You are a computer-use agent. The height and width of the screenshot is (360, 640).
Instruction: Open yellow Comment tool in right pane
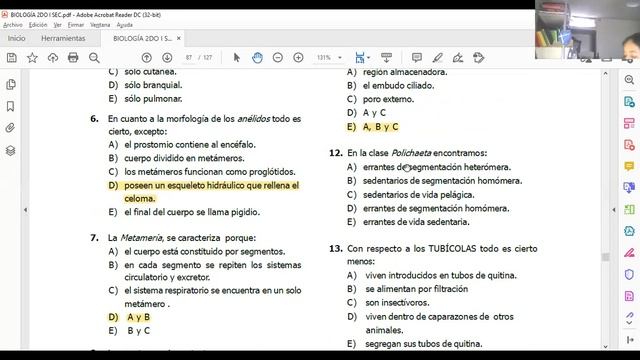click(629, 166)
